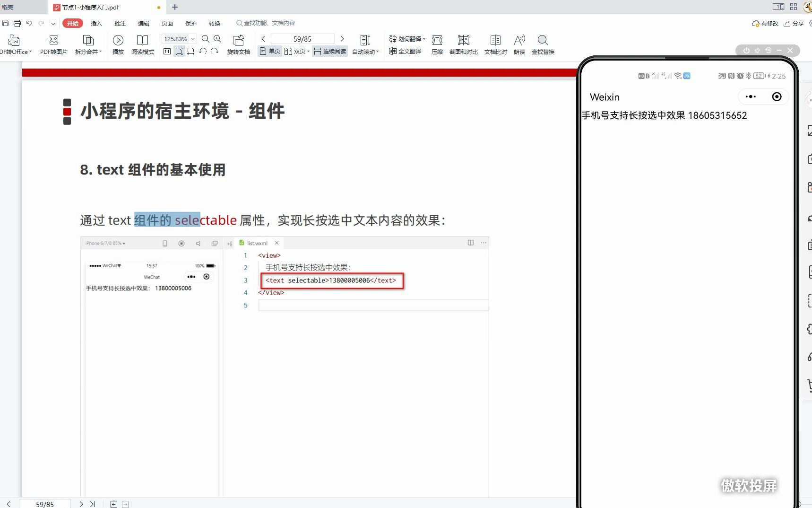The width and height of the screenshot is (812, 508).
Task: Click the 全文翻译 button
Action: (x=405, y=51)
